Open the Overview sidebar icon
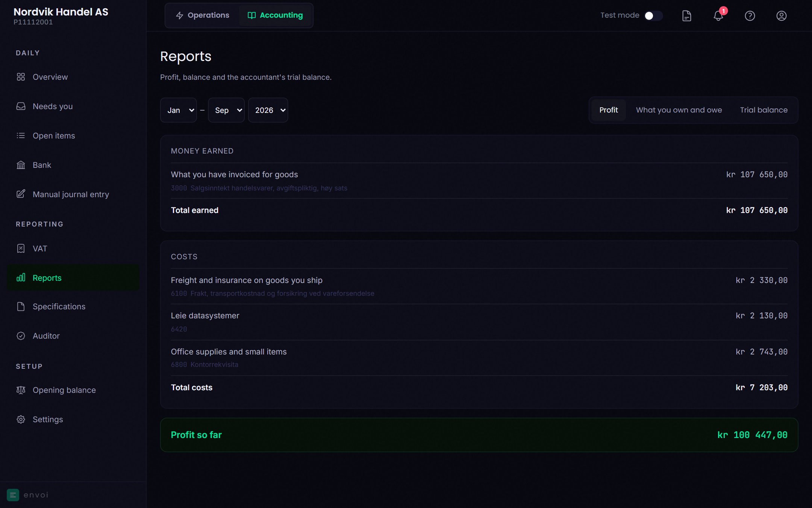 [21, 77]
